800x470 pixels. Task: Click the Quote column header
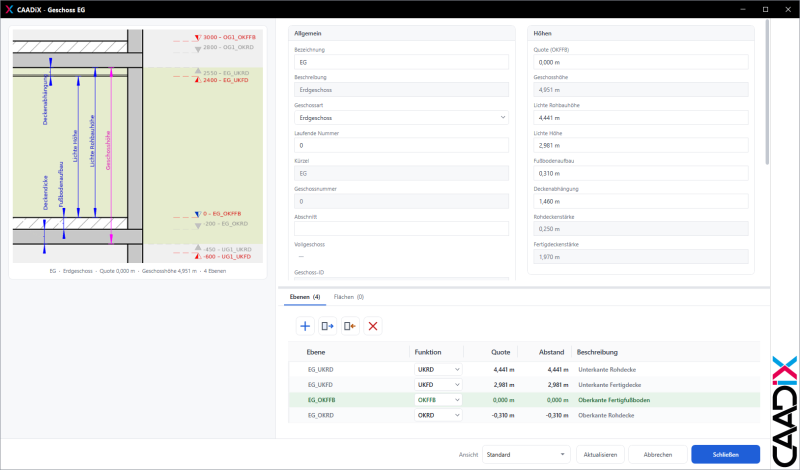click(501, 352)
